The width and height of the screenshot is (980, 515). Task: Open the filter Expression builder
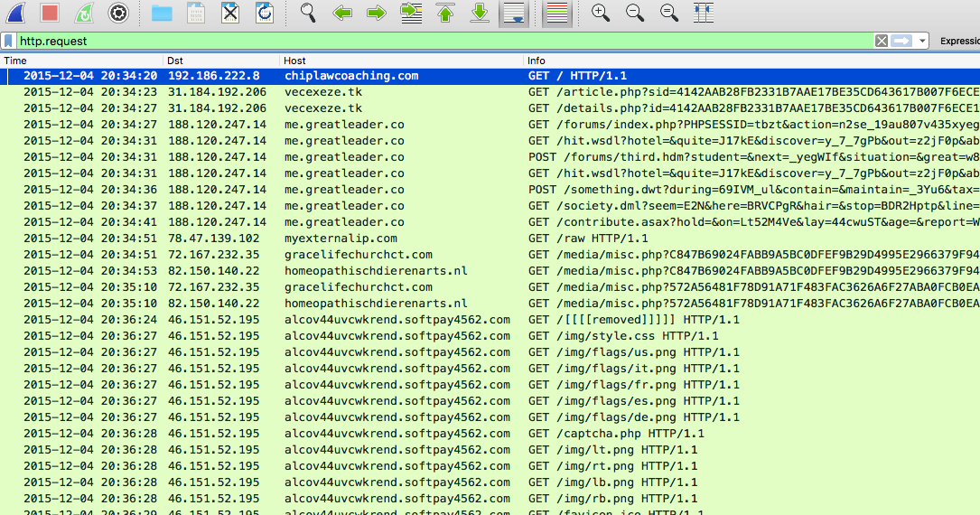coord(959,41)
